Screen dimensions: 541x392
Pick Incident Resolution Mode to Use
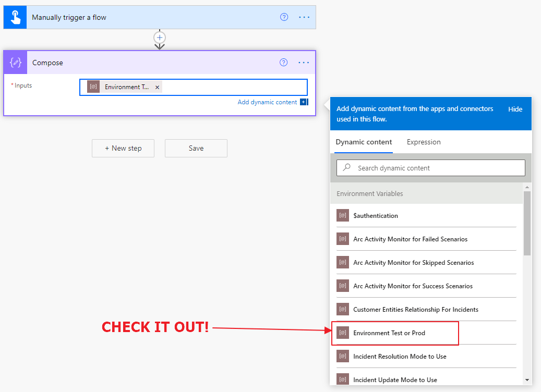pos(400,357)
